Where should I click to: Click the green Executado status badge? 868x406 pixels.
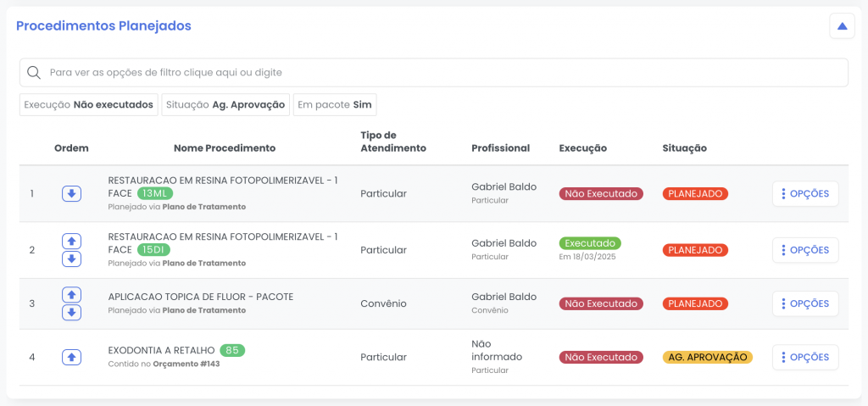[590, 243]
